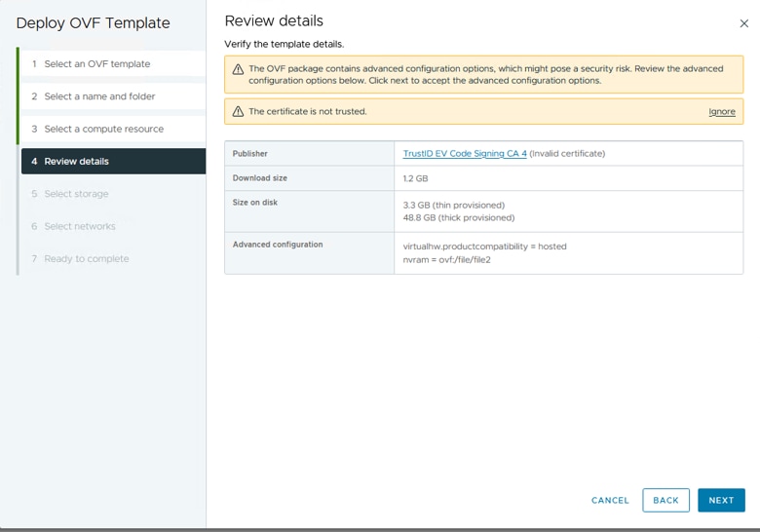Click the Advanced configuration label
The width and height of the screenshot is (760, 532).
[278, 245]
